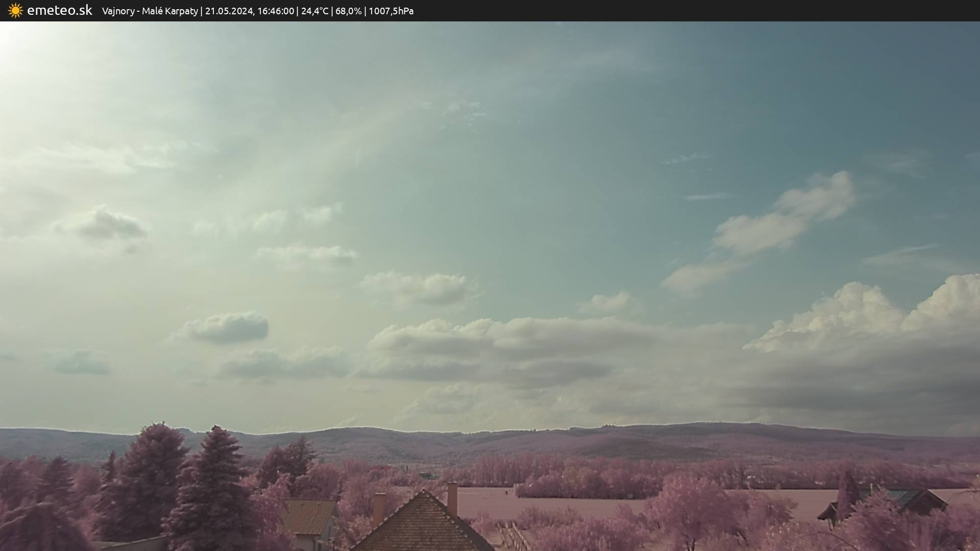Click the temperature reading 24,4°C
The image size is (980, 551).
[314, 11]
